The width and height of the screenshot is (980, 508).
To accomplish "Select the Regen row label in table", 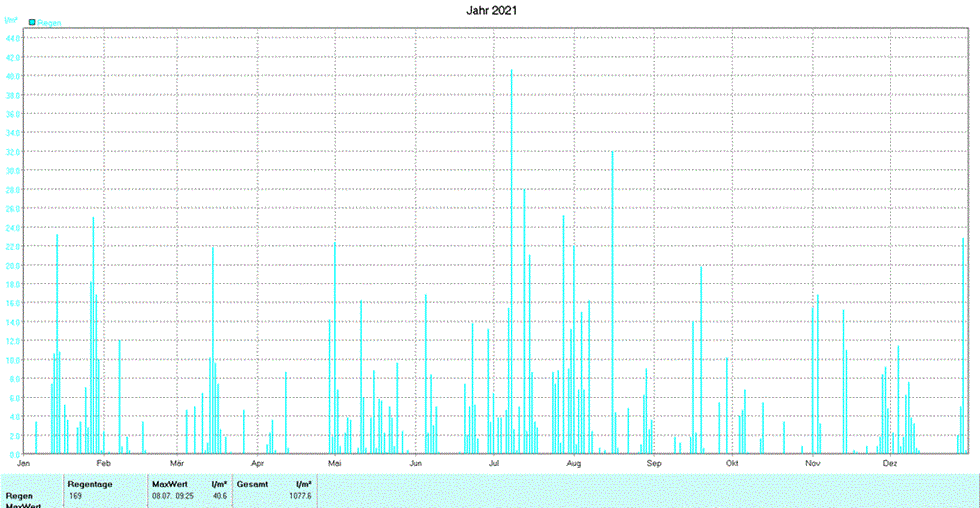I will [19, 496].
